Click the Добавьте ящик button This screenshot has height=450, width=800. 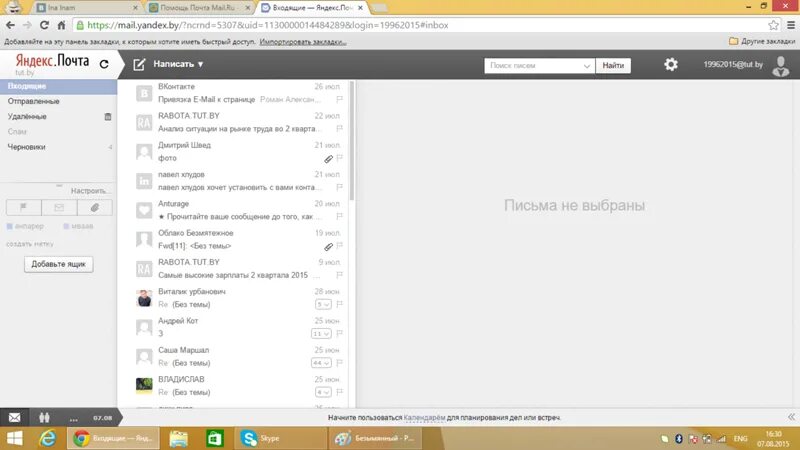[59, 264]
